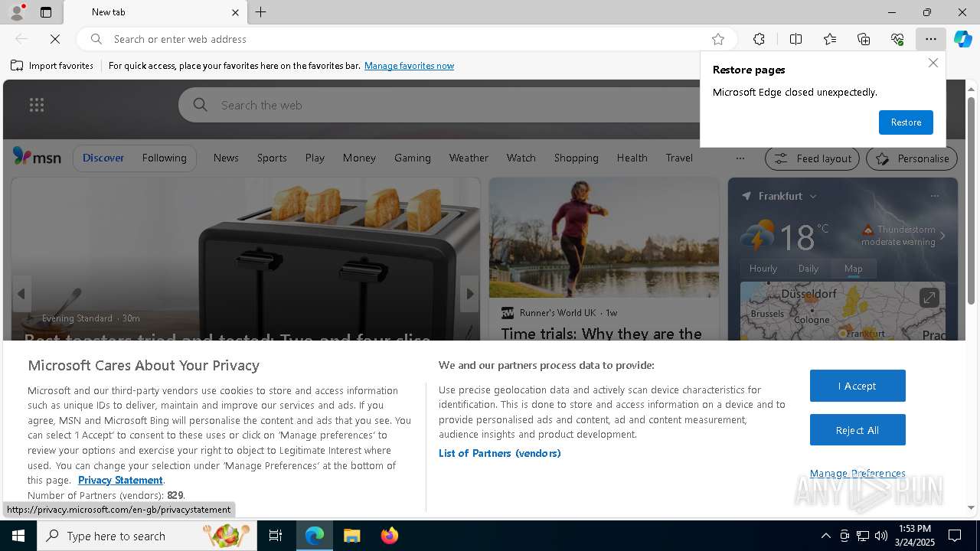Select the Discover tab
The width and height of the screenshot is (980, 551).
coord(103,158)
